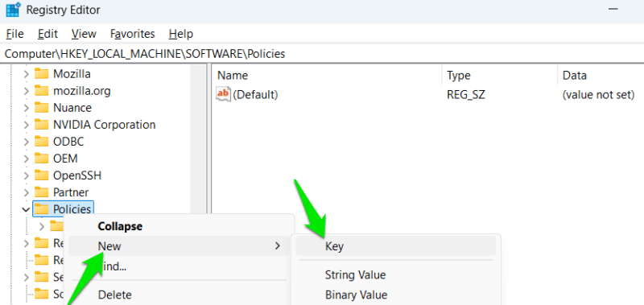Expand the OpenSSH key
The image size is (644, 305).
[26, 175]
